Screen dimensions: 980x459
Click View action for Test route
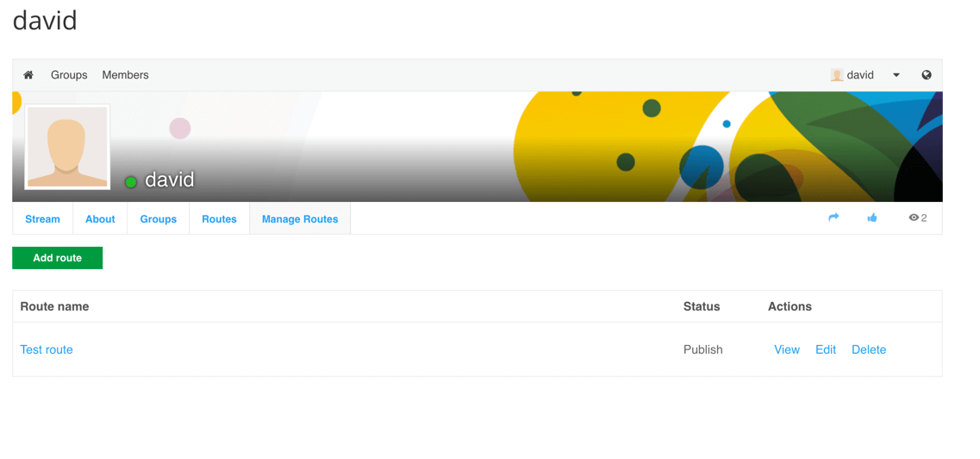coord(787,349)
